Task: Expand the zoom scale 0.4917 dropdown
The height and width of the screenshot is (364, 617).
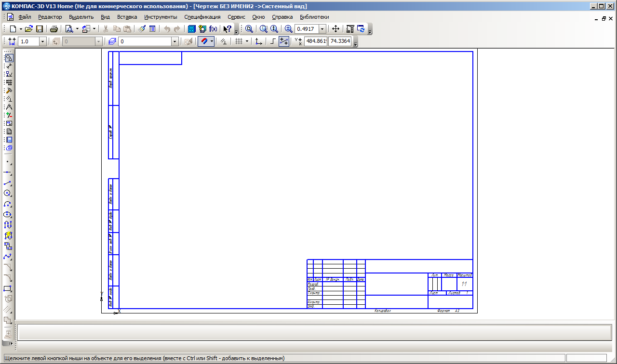Action: point(322,29)
